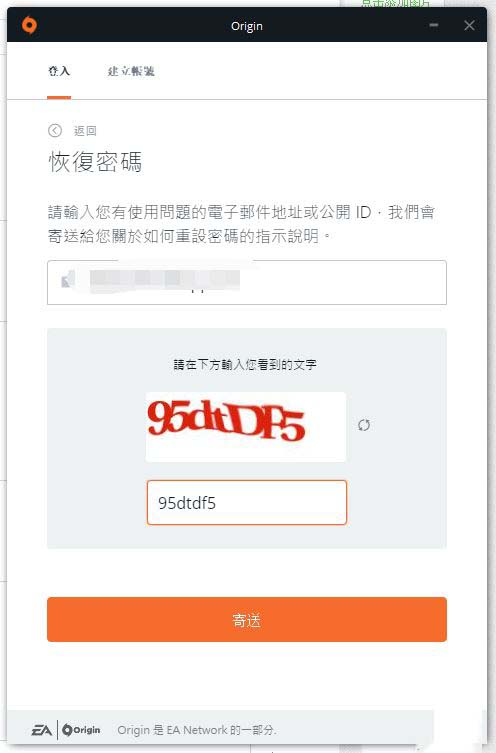Image resolution: width=496 pixels, height=753 pixels.
Task: Submit the form with the 寄送 button
Action: point(247,619)
